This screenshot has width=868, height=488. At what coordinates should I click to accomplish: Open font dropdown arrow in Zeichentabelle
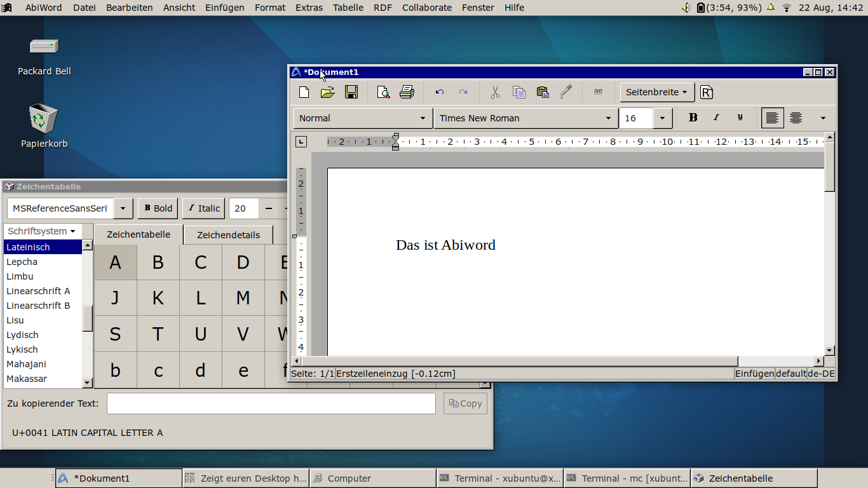123,208
